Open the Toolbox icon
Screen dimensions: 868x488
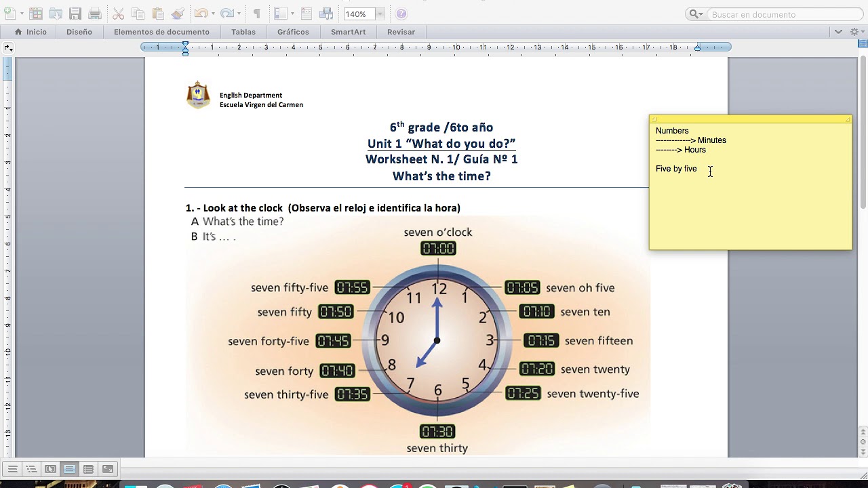307,14
